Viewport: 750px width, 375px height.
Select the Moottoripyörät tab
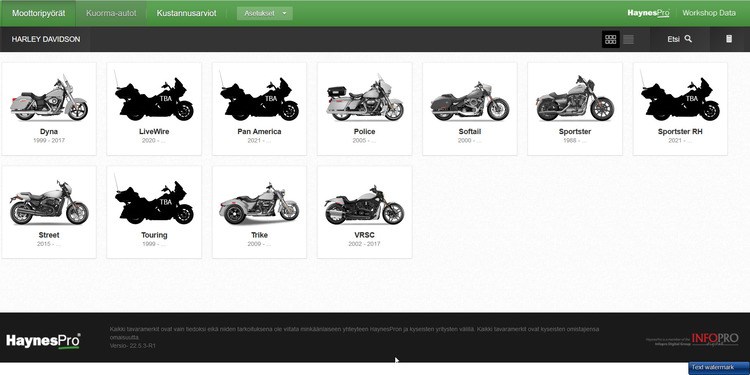[39, 13]
